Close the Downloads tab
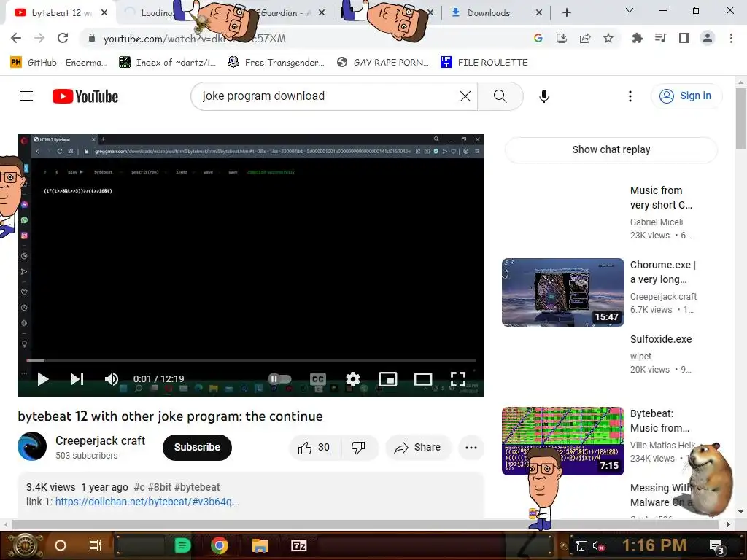The height and width of the screenshot is (560, 747). tap(539, 13)
